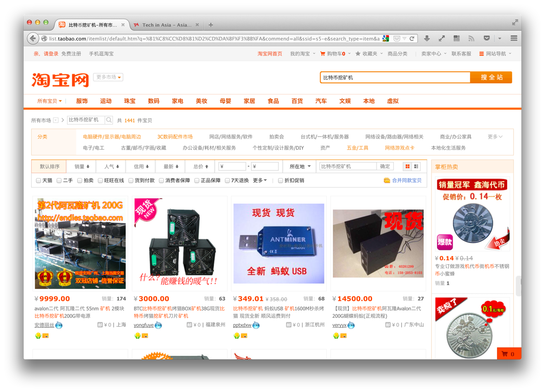Click the main search field with 比特币挖矿机
The height and width of the screenshot is (392, 545).
(x=395, y=77)
